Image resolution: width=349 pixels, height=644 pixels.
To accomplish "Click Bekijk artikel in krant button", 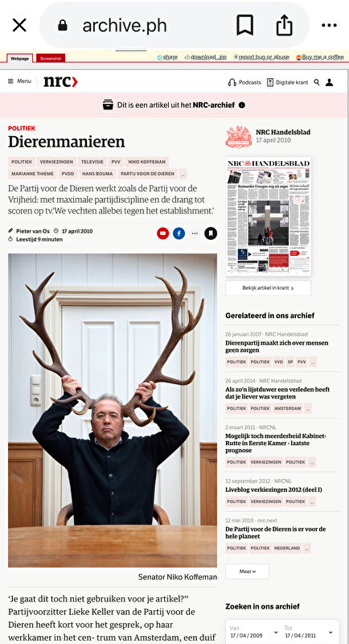I will pyautogui.click(x=269, y=288).
